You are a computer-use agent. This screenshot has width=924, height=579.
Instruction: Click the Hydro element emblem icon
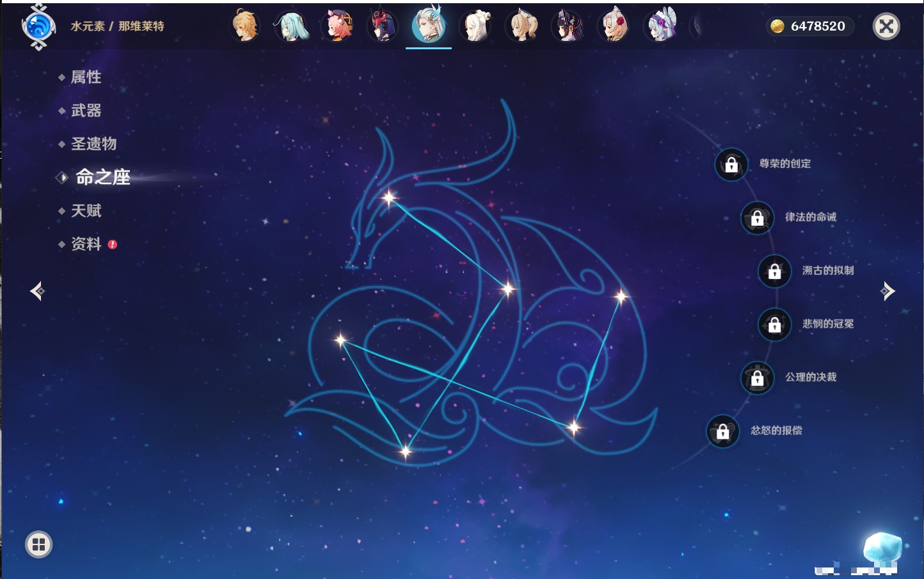38,27
